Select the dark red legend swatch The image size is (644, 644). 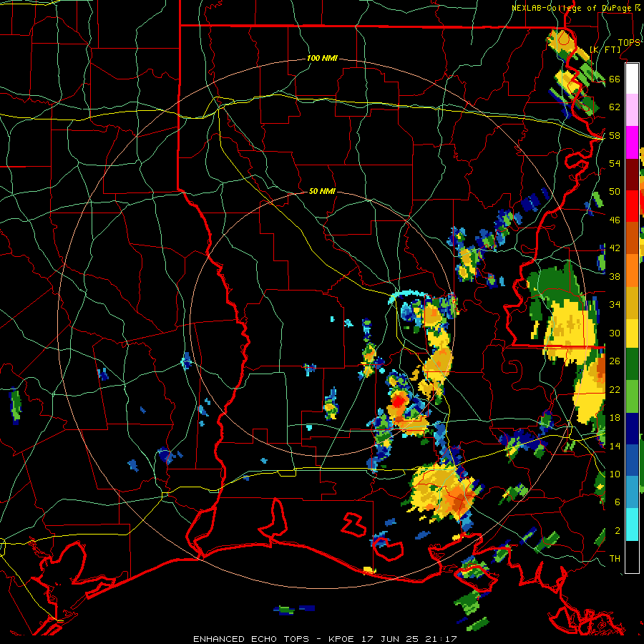[x=632, y=174]
